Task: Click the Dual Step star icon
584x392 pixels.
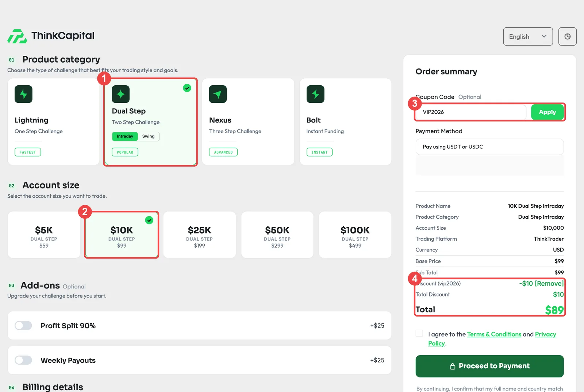Action: (120, 94)
